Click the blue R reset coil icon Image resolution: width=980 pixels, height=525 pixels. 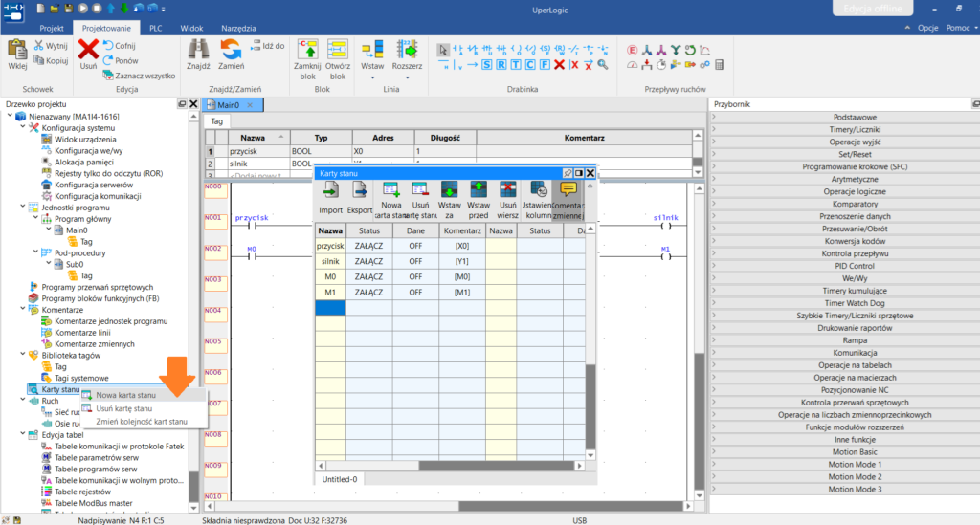pos(501,65)
